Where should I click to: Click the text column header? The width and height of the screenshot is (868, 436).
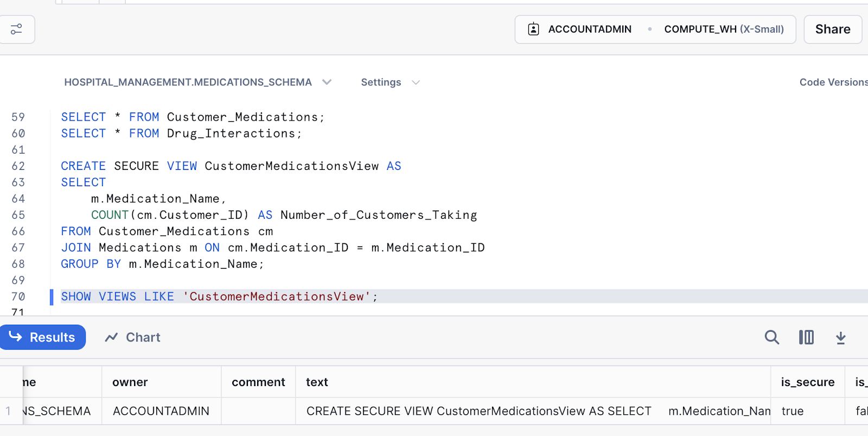533,382
